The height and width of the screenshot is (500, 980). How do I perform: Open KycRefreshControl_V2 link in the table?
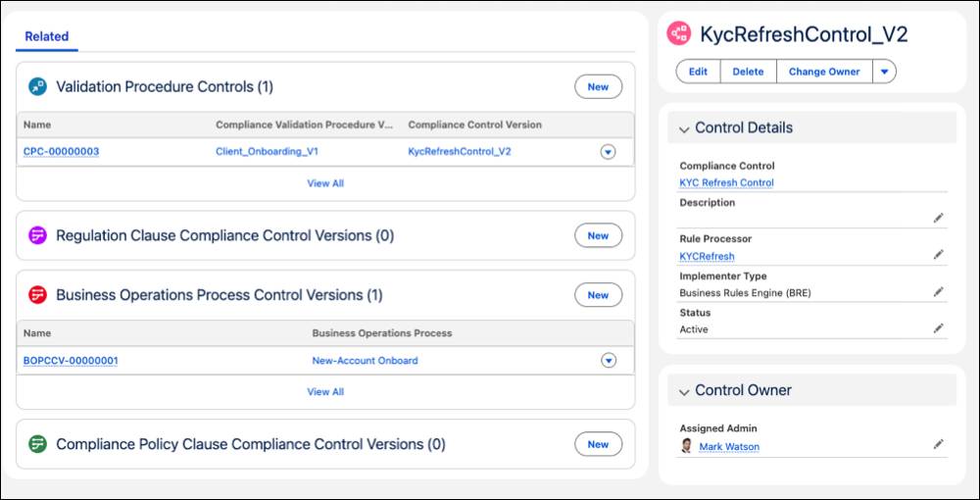coord(460,151)
